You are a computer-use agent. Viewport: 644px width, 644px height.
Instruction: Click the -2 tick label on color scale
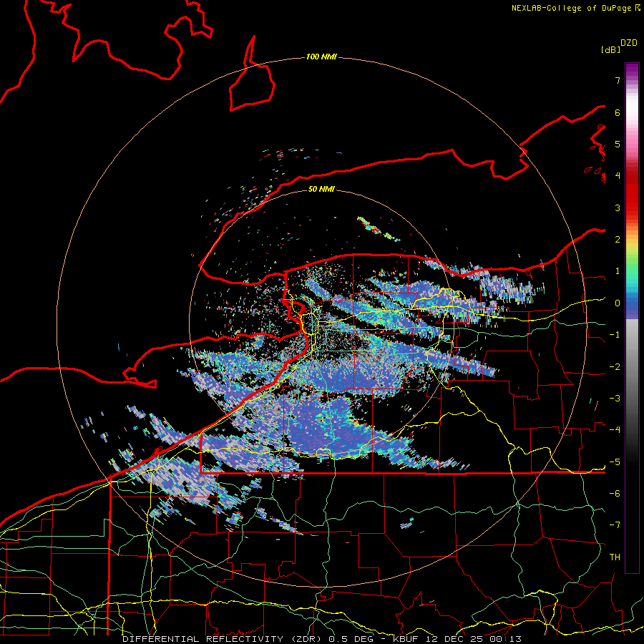615,367
